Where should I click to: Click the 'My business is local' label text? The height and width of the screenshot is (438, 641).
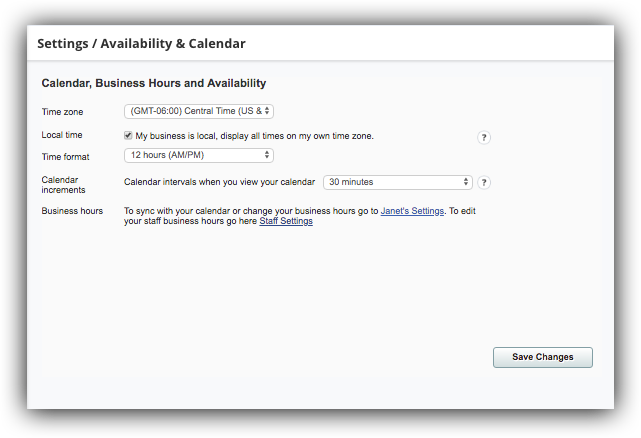coord(255,136)
